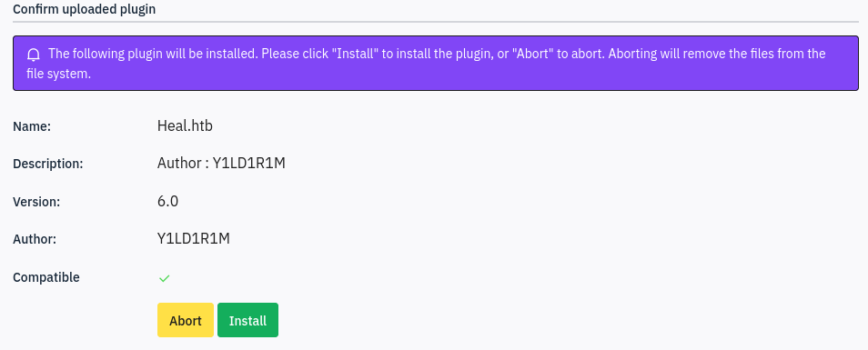Abort the plugin installation
This screenshot has height=350, width=868.
[186, 320]
